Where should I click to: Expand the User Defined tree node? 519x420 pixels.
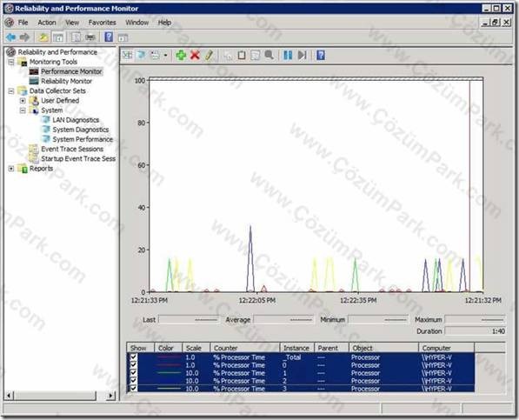click(23, 101)
